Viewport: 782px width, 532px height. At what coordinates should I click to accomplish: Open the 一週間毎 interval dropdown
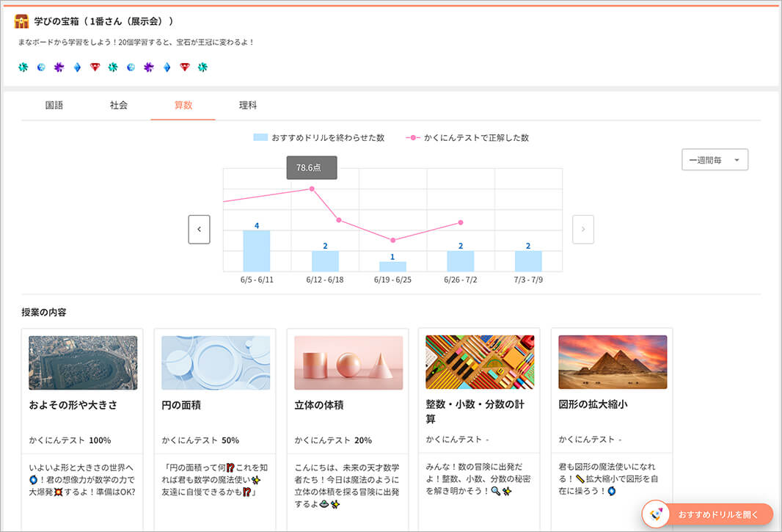click(x=715, y=159)
